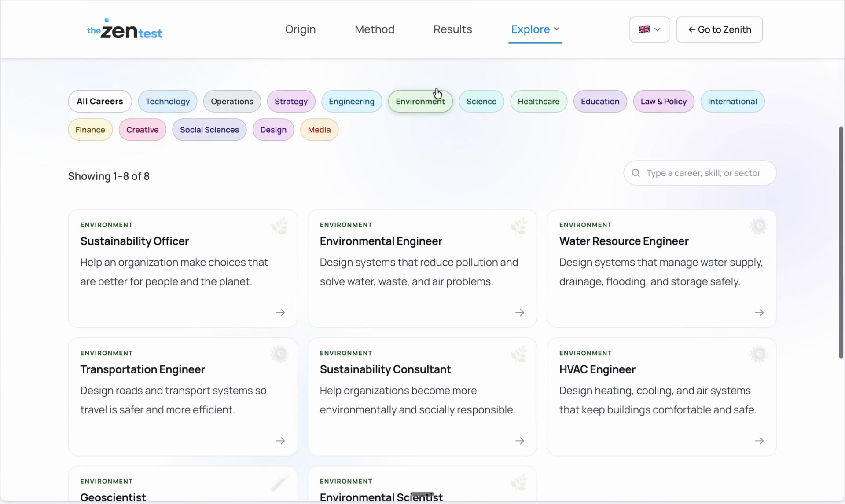Filter careers by Design
This screenshot has height=504, width=845.
coord(273,130)
